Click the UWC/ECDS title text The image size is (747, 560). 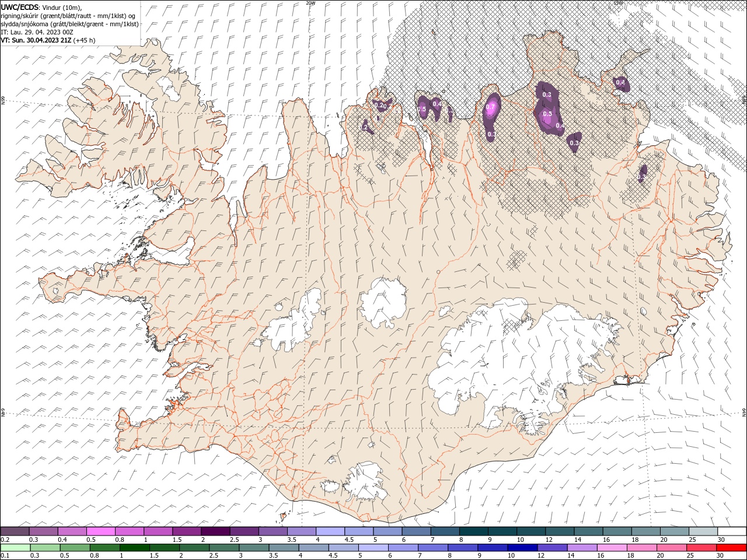tap(19, 6)
